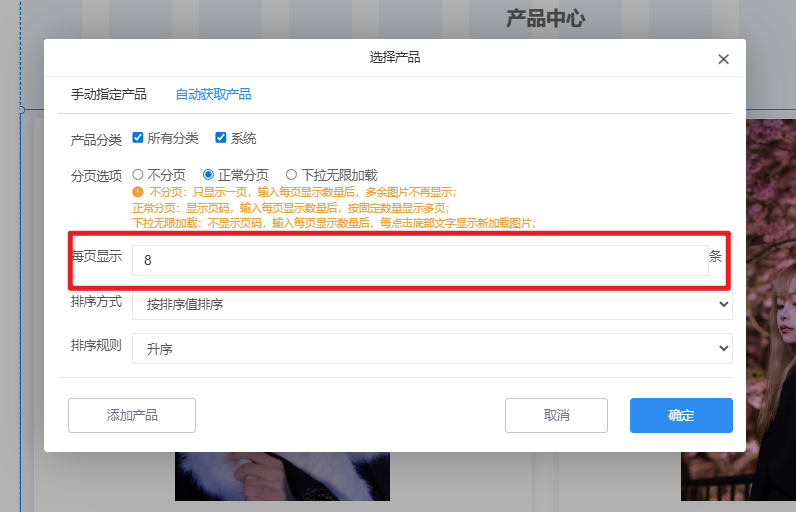Select the 下拉无限加载 radio option
The height and width of the screenshot is (512, 796).
click(291, 175)
